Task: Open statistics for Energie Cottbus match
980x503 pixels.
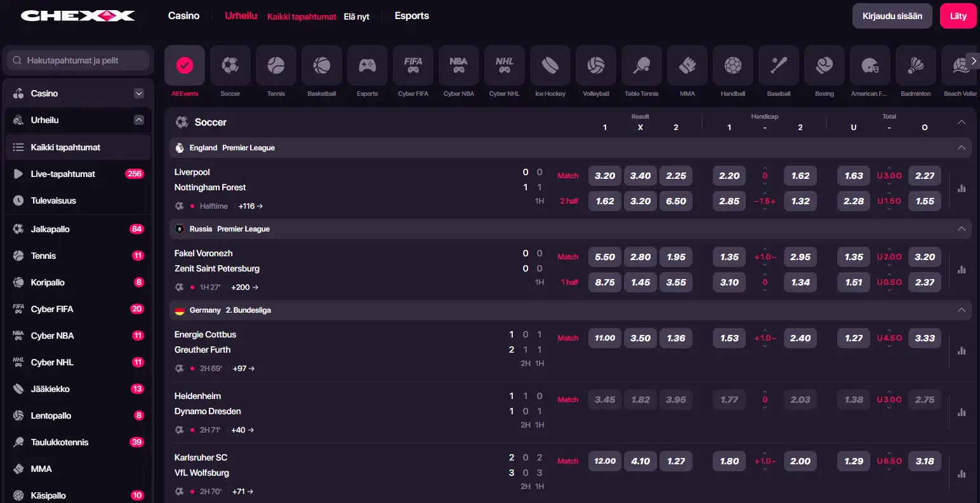Action: (962, 351)
